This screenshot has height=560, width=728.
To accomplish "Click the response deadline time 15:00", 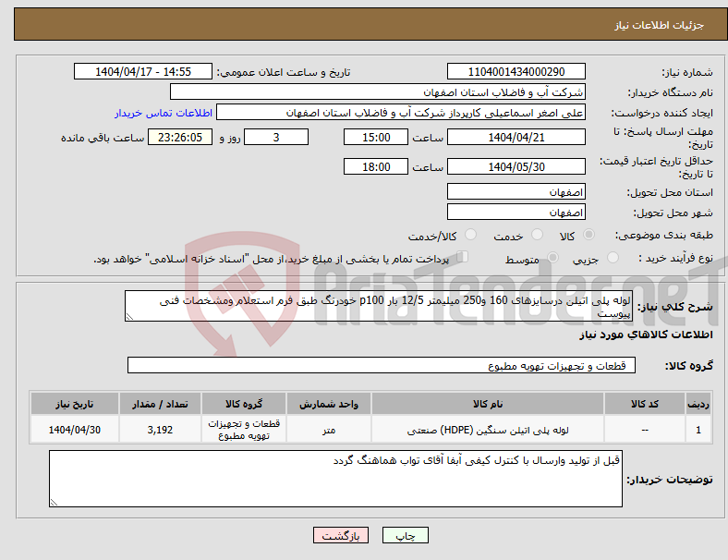I will (x=376, y=138).
